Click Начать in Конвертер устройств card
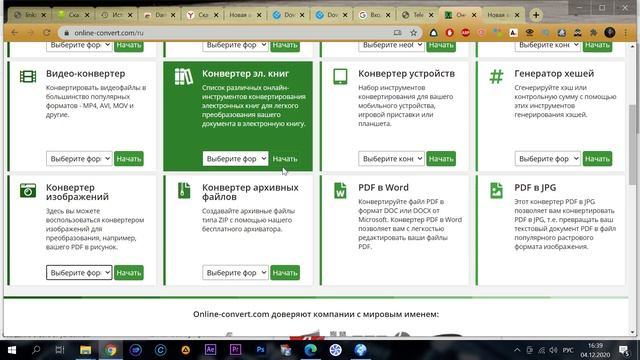 (441, 158)
